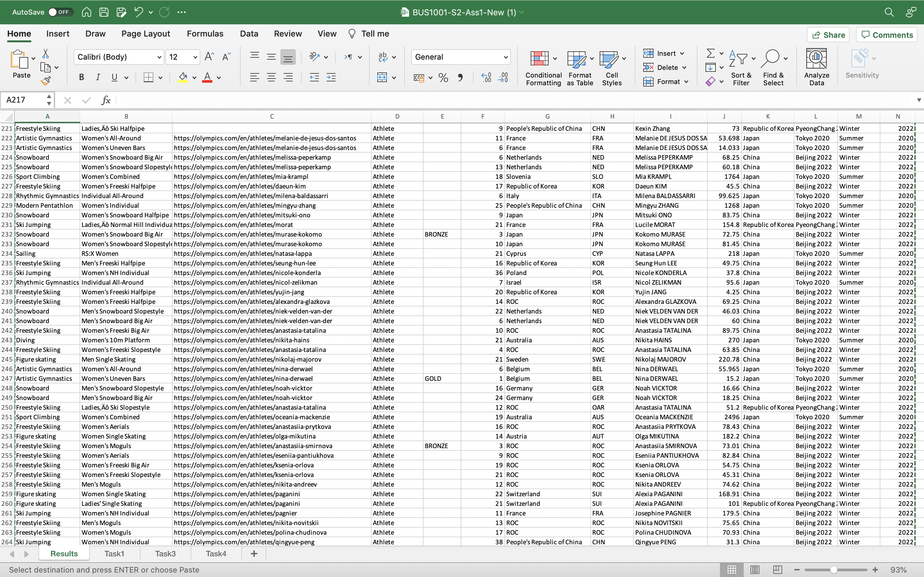Screen dimensions: 924x577
Task: Switch to the Task3 sheet tab
Action: pyautogui.click(x=165, y=553)
